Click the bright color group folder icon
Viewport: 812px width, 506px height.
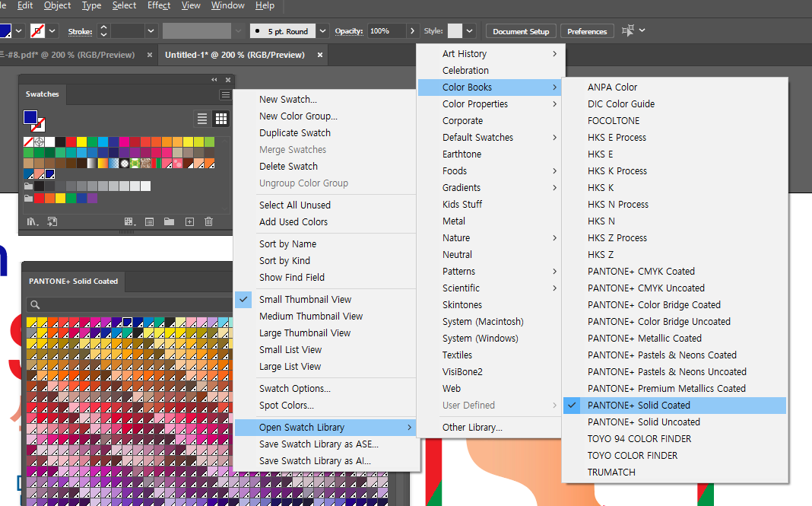click(28, 198)
